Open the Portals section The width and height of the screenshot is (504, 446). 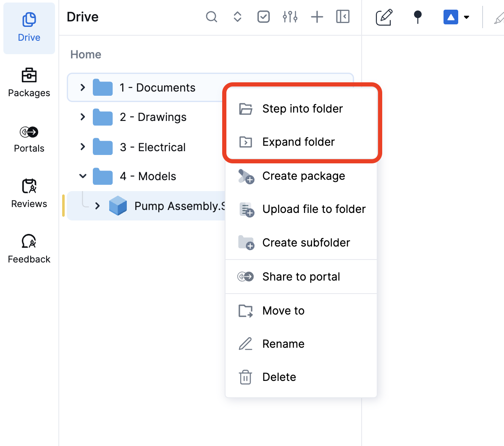[29, 139]
